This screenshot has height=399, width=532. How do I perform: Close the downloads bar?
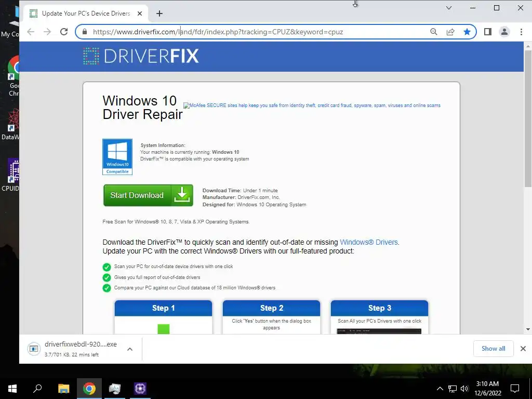[523, 349]
